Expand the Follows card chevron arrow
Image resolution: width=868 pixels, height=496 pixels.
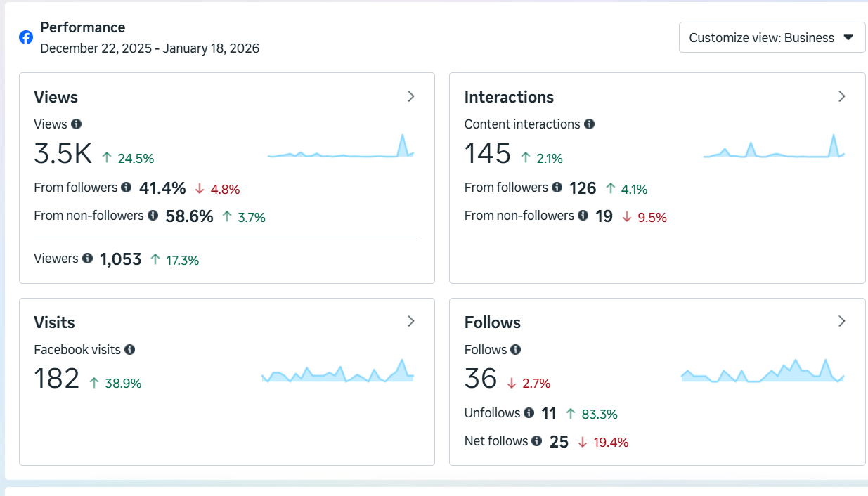[x=841, y=322]
